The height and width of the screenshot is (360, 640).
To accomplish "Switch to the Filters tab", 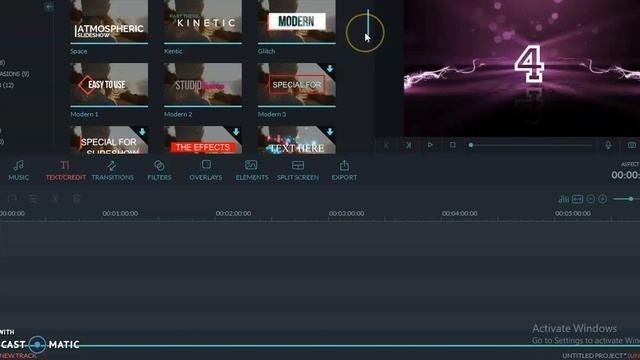I will (159, 171).
